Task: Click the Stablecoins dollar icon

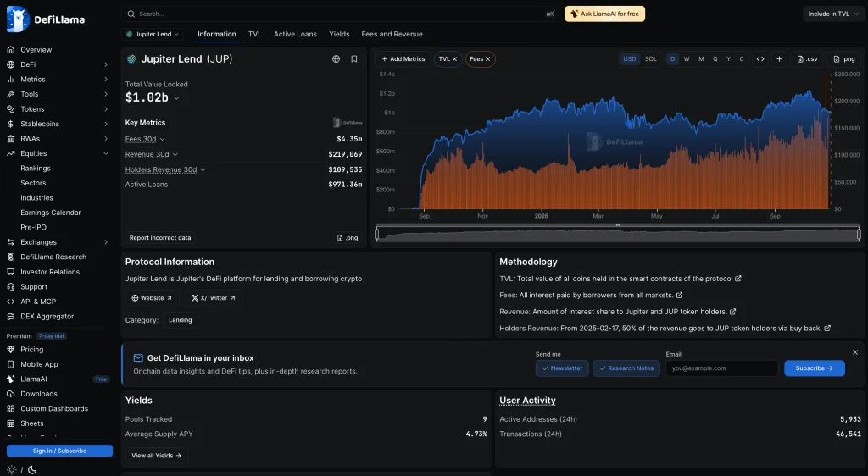Action: coord(10,124)
